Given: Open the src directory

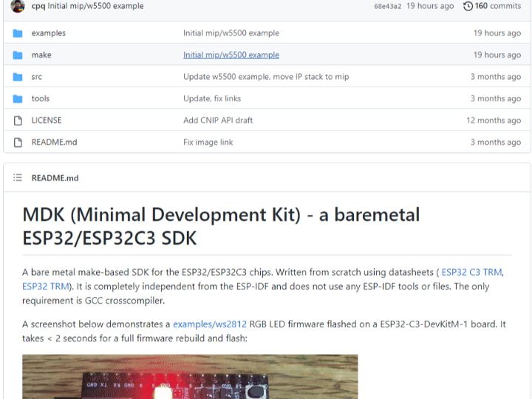Looking at the screenshot, I should pos(37,77).
